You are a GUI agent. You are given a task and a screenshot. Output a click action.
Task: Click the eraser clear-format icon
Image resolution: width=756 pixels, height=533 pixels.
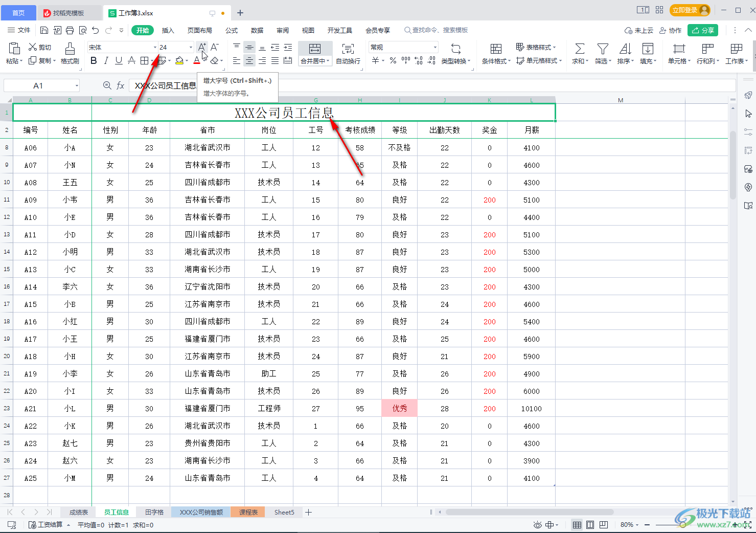[x=215, y=61]
